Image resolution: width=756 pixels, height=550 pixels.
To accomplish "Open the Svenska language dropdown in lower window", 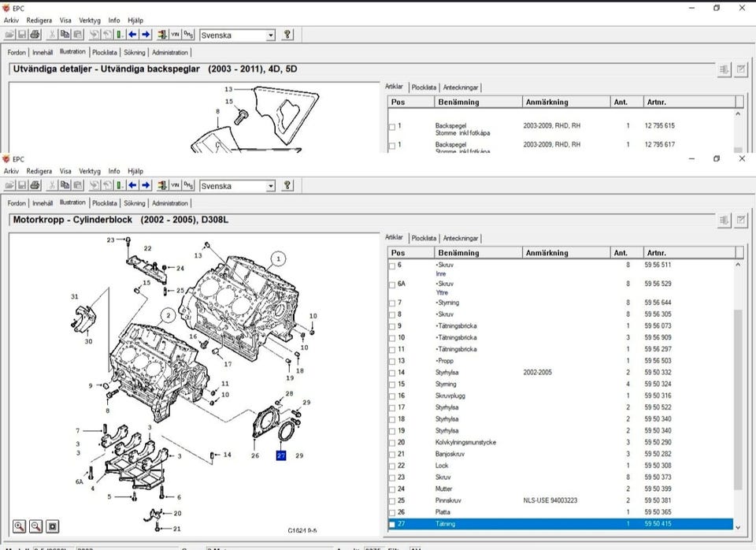I will pos(270,187).
